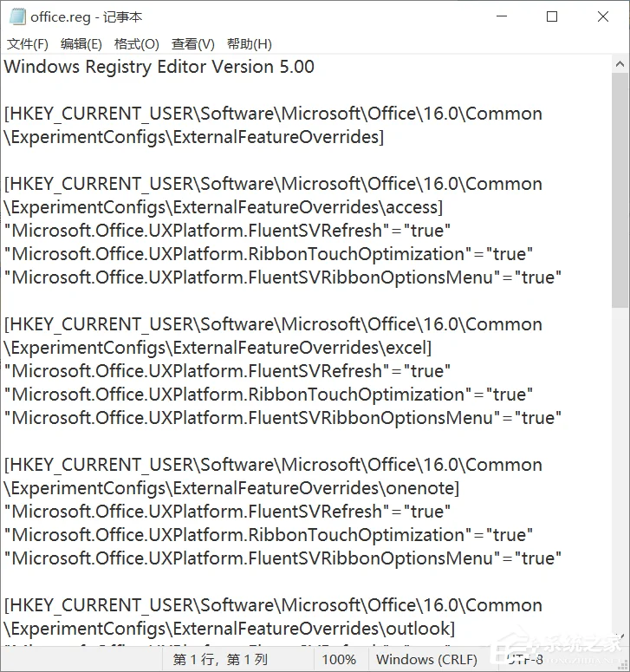This screenshot has width=630, height=672.
Task: Minimize the Notepad window
Action: coord(503,16)
